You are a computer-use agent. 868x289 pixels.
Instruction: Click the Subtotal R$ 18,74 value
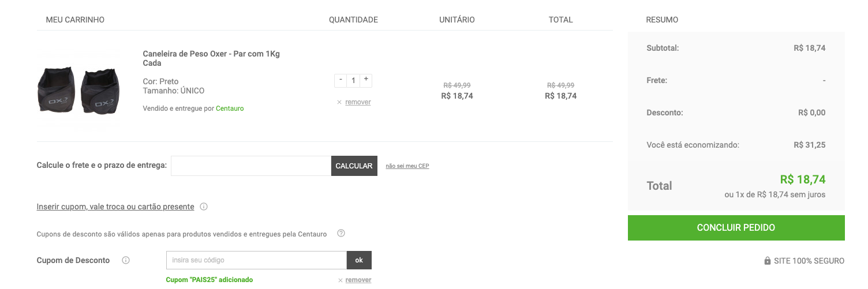tap(810, 48)
